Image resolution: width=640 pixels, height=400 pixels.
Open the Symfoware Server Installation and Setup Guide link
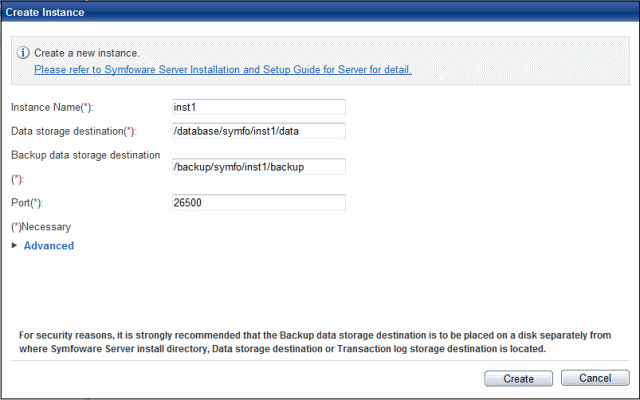coord(223,70)
